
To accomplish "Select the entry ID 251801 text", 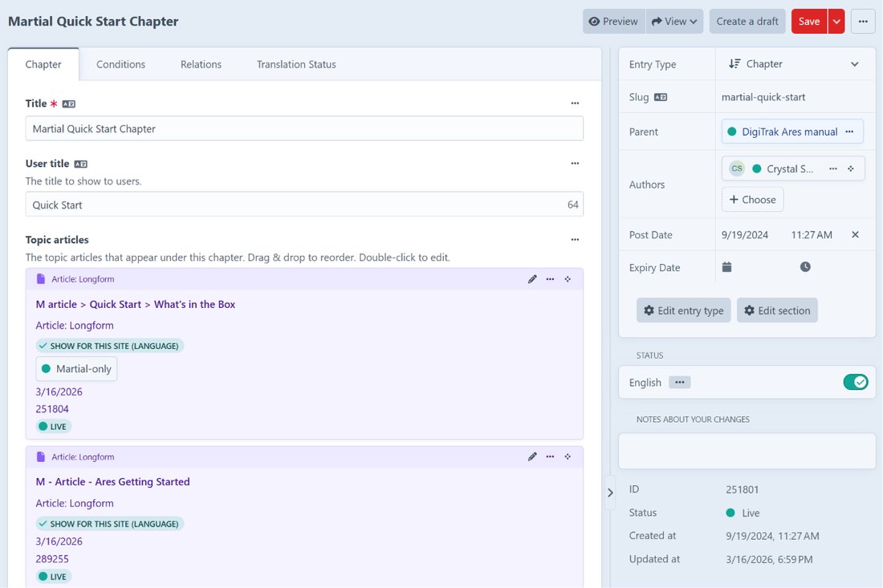I will (743, 489).
